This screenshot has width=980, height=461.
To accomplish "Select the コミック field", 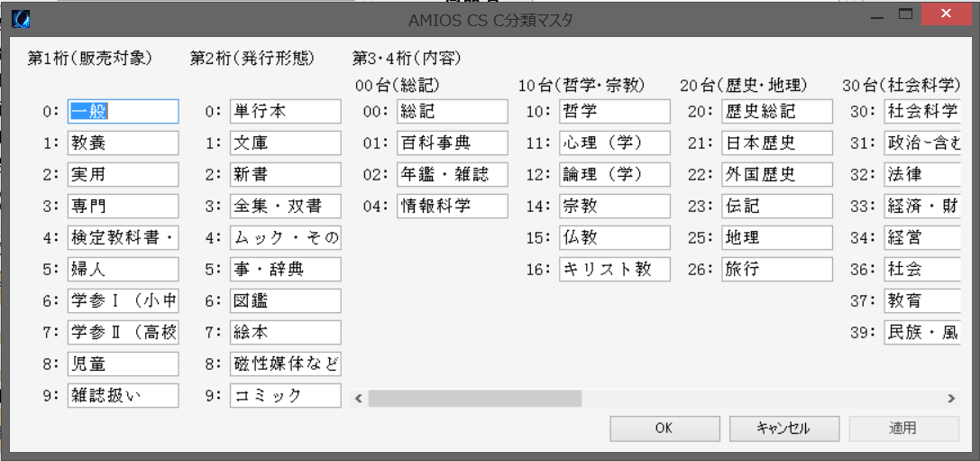I will pos(286,395).
